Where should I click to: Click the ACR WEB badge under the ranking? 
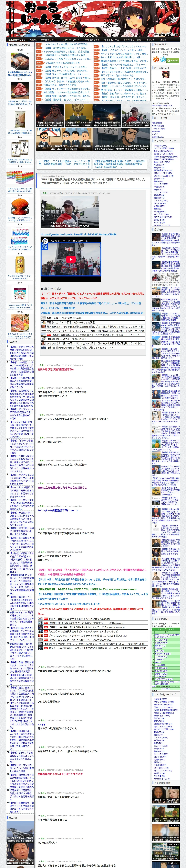(154, 691)
